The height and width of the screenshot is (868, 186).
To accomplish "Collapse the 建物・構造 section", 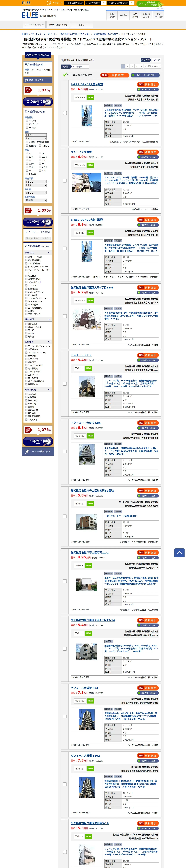I will click(38, 319).
